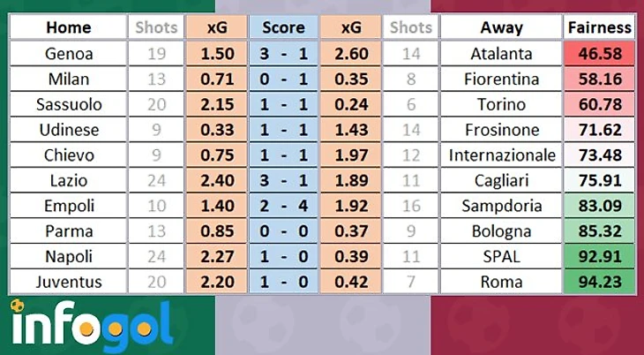Click Milan 0 - 1 score cell
Viewport: 644px width, 355px height.
point(283,79)
